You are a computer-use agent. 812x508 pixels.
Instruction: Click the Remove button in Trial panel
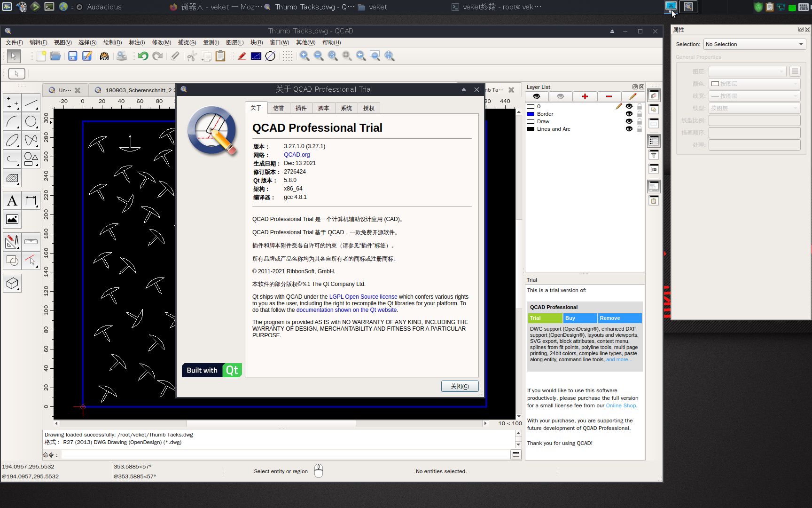tap(619, 318)
